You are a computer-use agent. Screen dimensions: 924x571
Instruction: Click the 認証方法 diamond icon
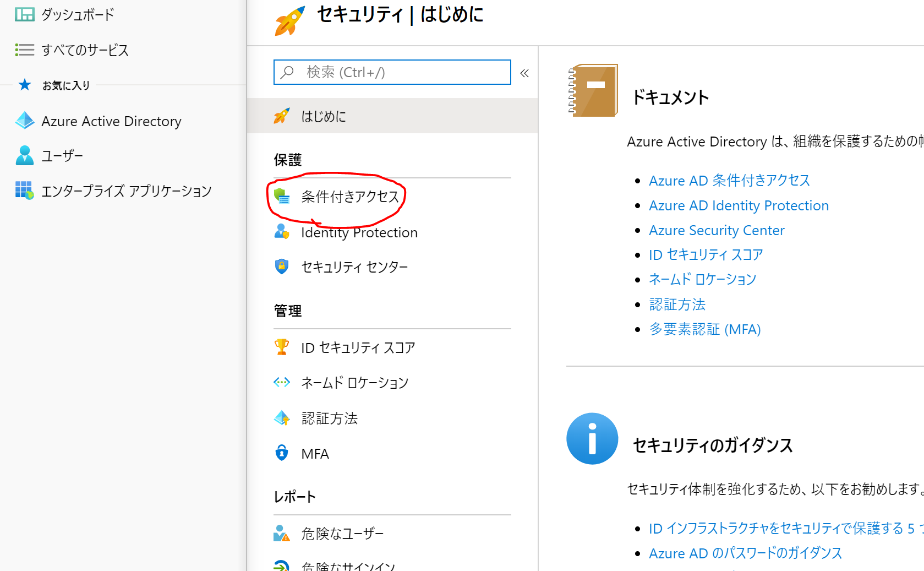(282, 418)
